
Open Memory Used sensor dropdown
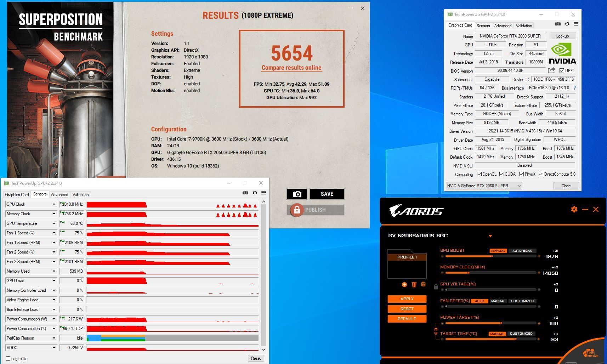pyautogui.click(x=54, y=271)
